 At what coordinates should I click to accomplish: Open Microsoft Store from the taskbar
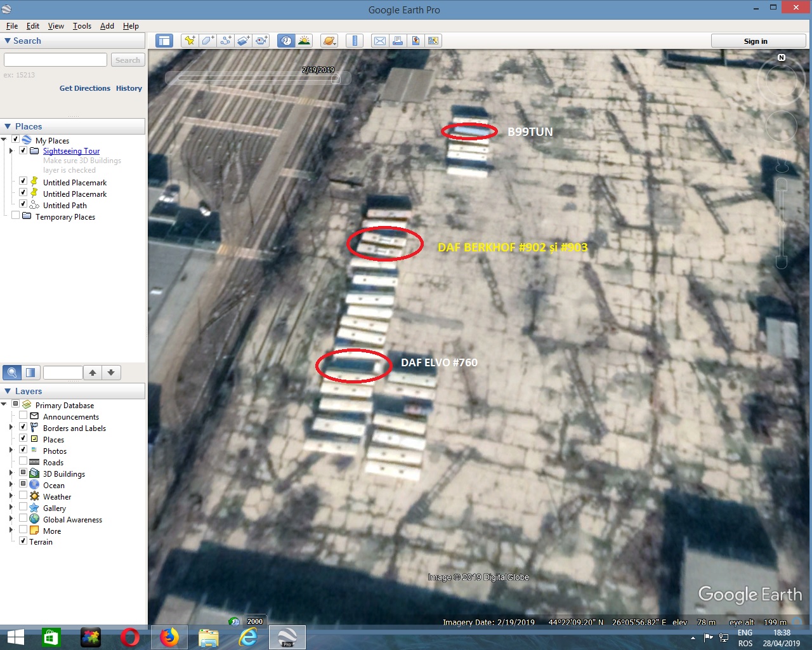(51, 637)
